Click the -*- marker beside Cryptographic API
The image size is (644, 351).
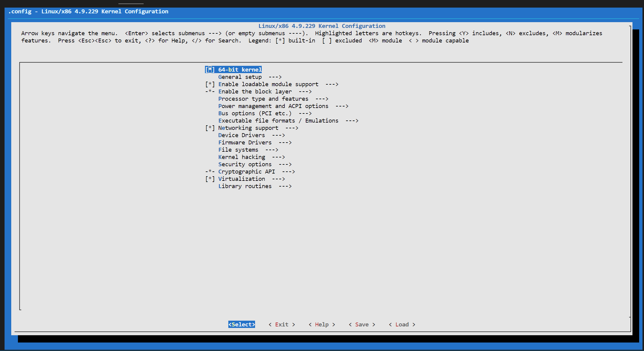pos(210,172)
